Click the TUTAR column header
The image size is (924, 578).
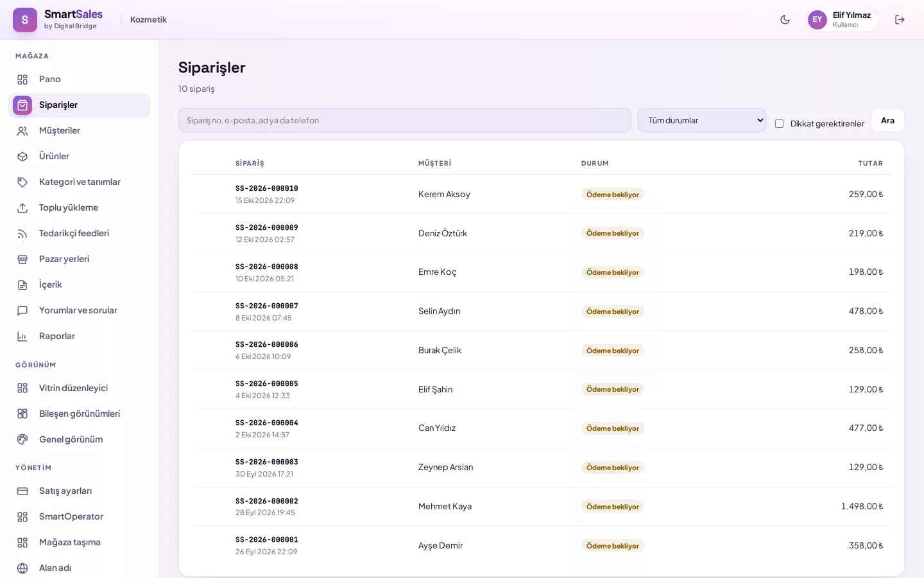pyautogui.click(x=871, y=164)
